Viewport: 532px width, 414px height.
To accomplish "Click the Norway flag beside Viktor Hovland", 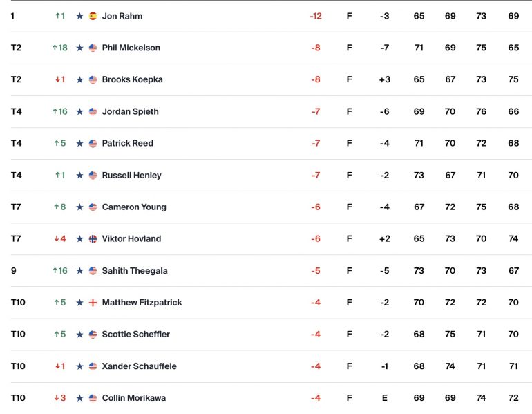I will 93,239.
